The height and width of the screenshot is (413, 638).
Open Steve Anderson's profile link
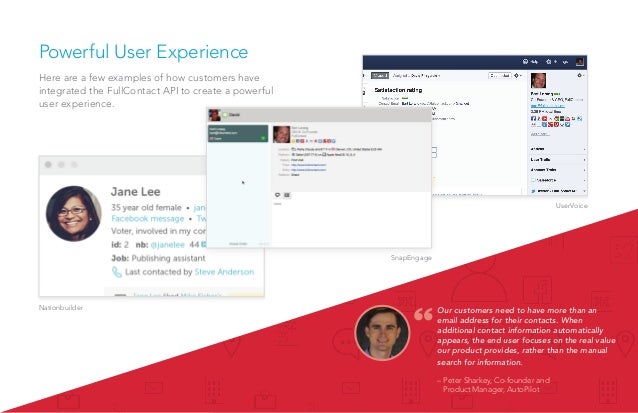click(224, 272)
